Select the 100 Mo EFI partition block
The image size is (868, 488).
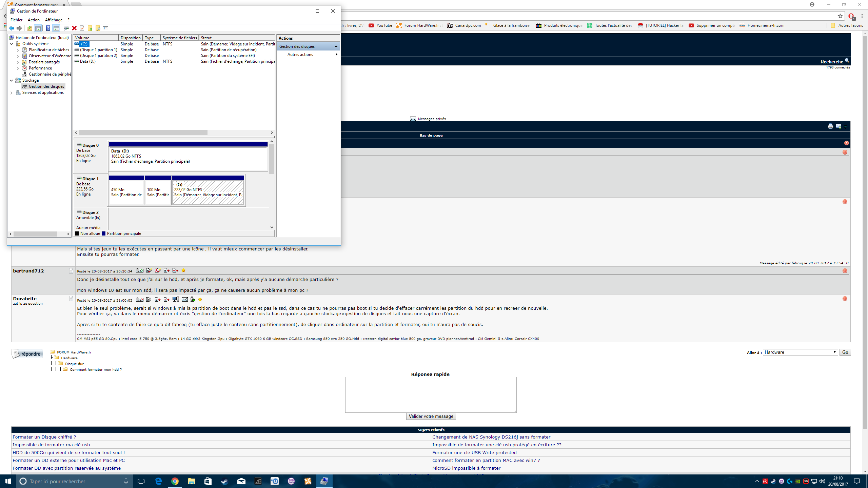(x=158, y=190)
